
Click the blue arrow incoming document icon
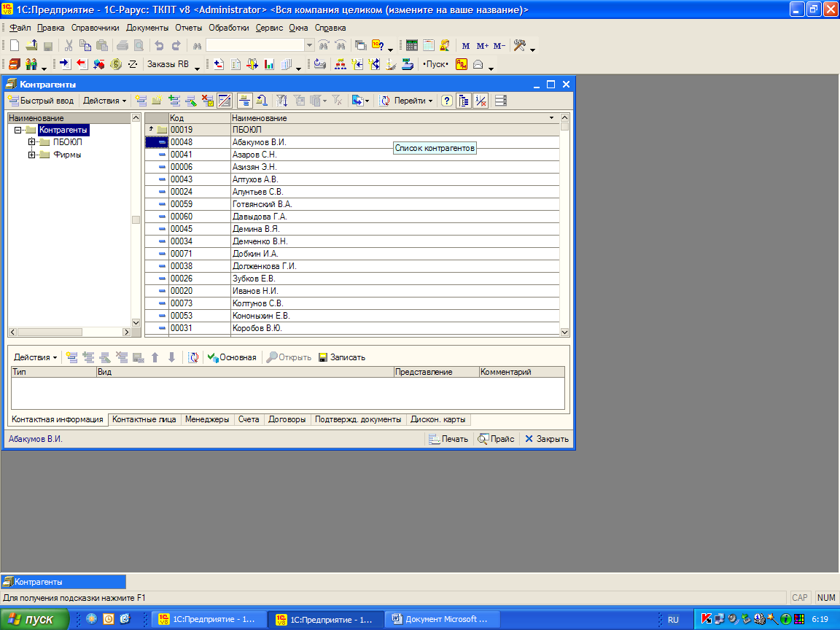click(x=65, y=64)
